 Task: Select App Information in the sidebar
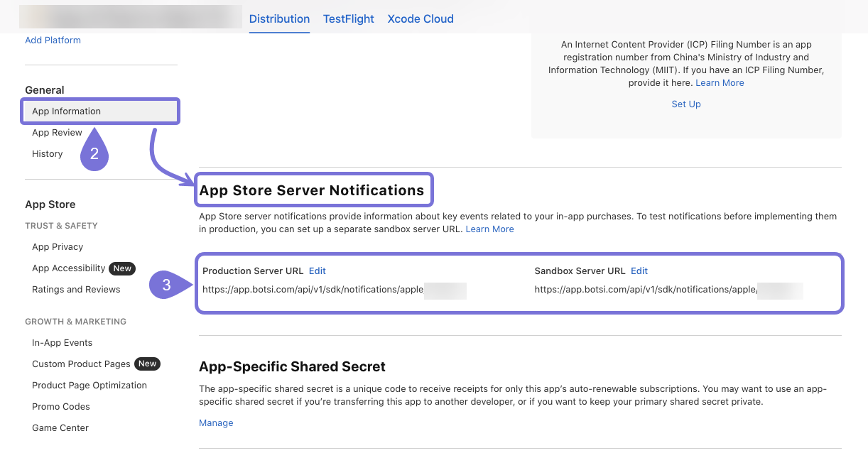coord(66,111)
